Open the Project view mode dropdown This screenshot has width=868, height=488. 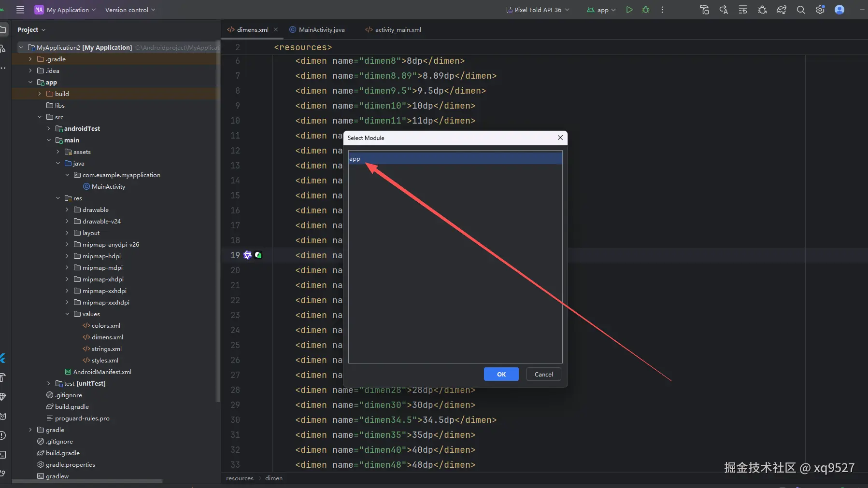pos(31,29)
